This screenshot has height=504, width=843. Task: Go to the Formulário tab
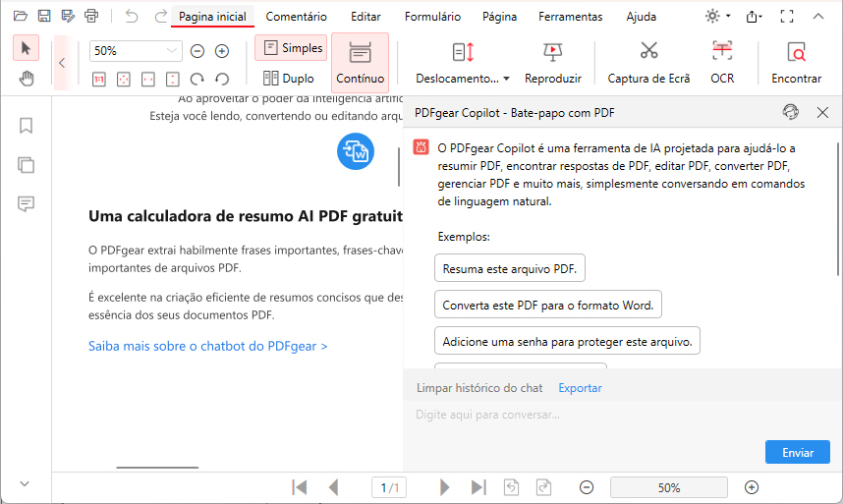tap(432, 17)
